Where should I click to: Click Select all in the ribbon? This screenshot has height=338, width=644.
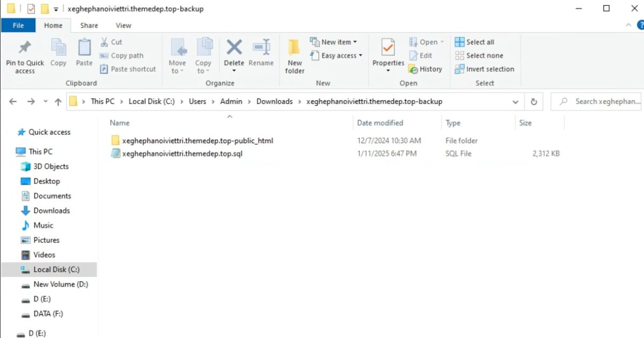tap(474, 42)
